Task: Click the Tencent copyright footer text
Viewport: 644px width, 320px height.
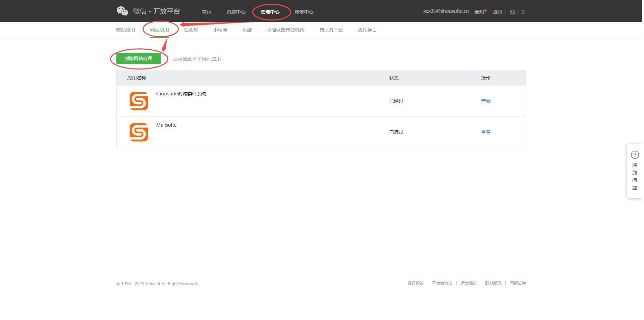Action: [157, 284]
